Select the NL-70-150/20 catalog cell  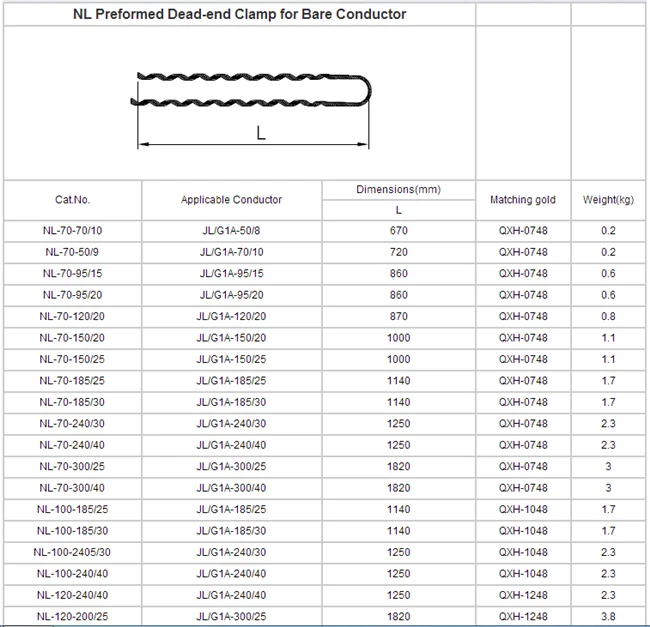[x=72, y=338]
